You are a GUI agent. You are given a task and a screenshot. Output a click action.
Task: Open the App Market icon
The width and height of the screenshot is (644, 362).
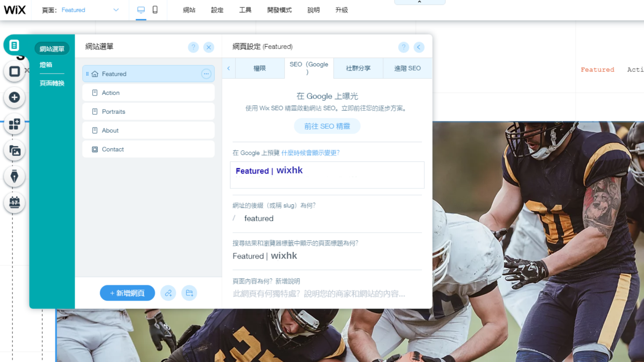pyautogui.click(x=15, y=124)
